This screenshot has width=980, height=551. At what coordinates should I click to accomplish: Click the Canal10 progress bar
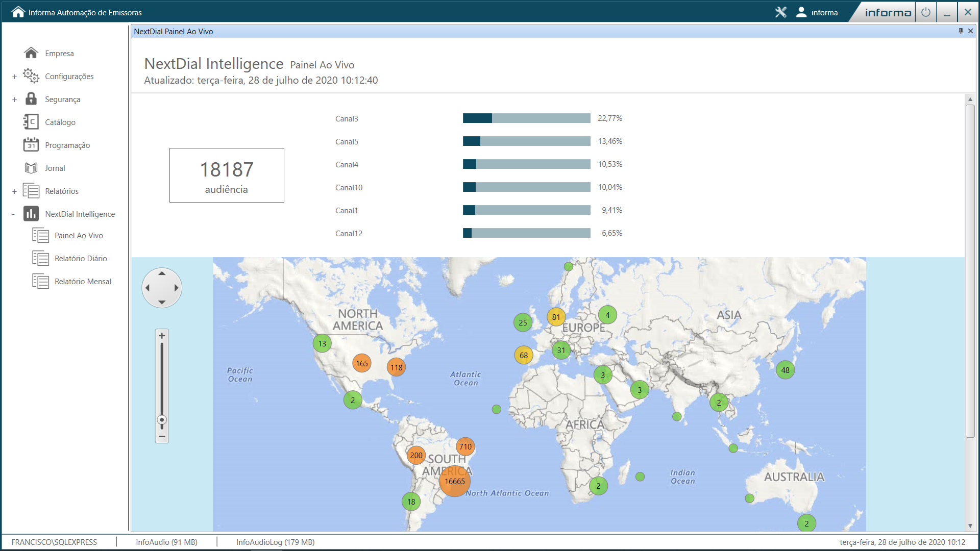click(526, 187)
